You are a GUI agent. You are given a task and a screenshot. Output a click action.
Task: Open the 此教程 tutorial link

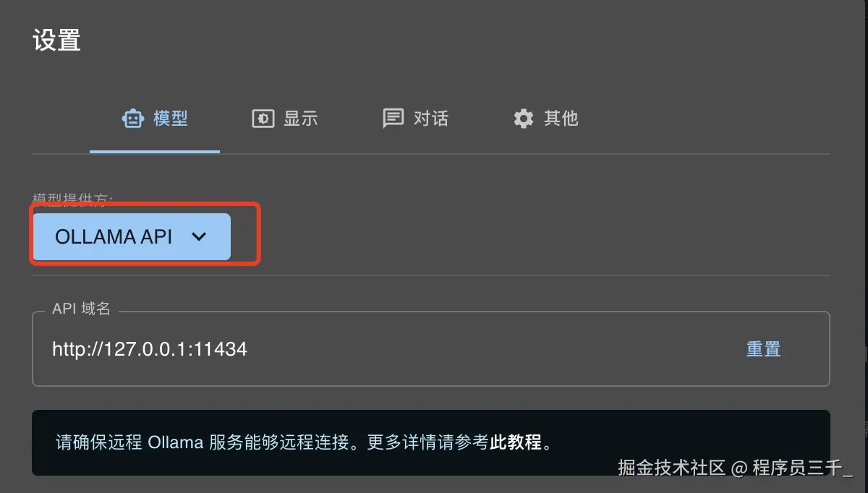point(516,442)
